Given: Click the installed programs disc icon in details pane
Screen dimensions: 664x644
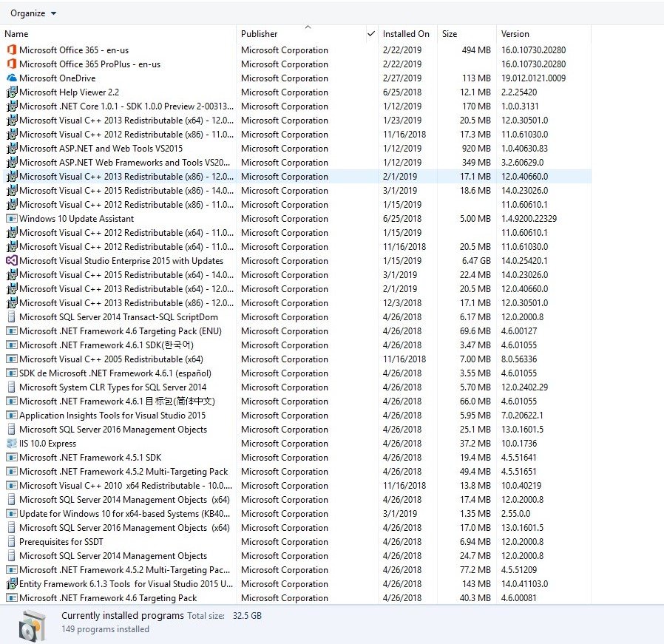Looking at the screenshot, I should point(33,626).
